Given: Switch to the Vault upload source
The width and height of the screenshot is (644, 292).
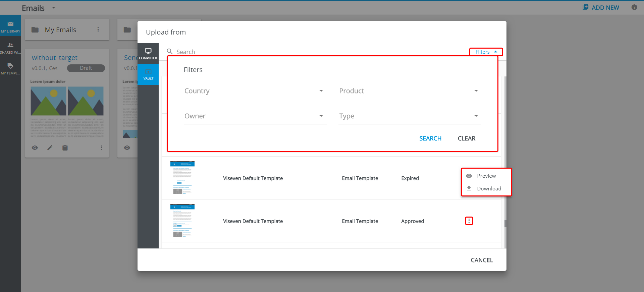Looking at the screenshot, I should 148,74.
